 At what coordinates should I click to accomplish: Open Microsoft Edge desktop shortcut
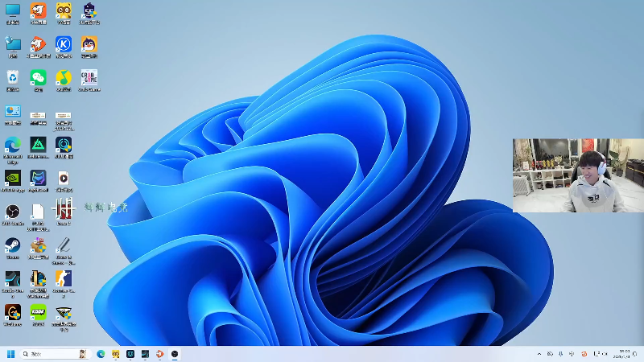pyautogui.click(x=13, y=150)
